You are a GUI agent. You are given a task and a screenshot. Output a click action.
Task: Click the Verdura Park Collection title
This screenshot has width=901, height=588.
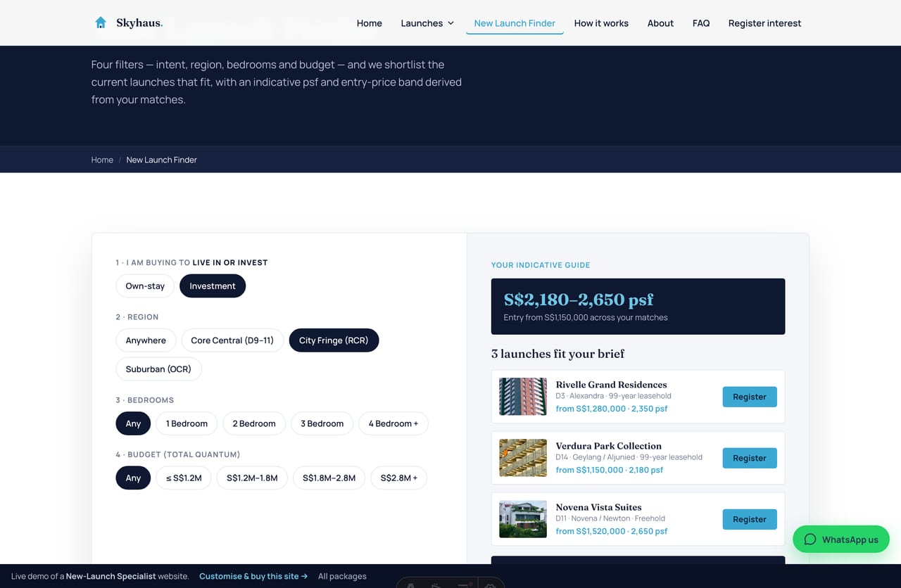tap(609, 446)
